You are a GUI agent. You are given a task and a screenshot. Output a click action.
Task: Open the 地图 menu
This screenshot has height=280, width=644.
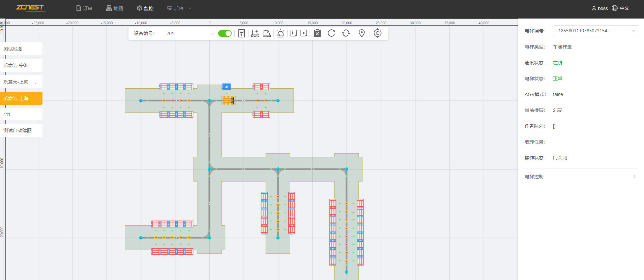point(115,8)
